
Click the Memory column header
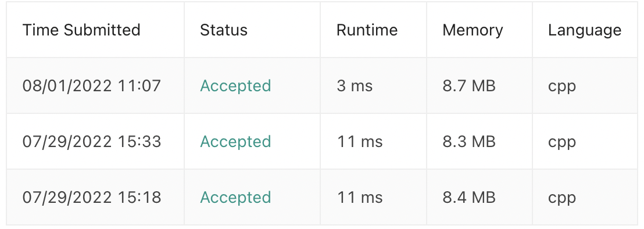point(473,30)
